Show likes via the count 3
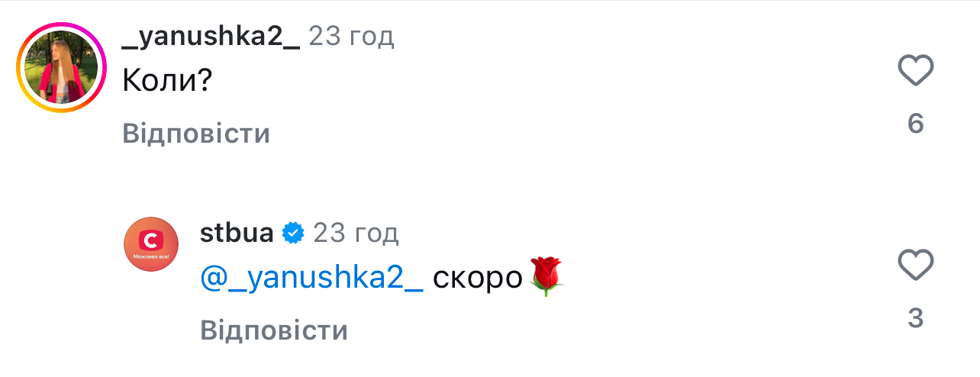Screen dimensions: 980x377 point(916,317)
